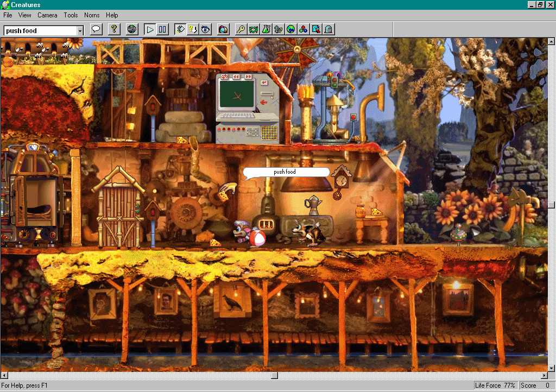Click the 'push food' text input box

click(40, 31)
